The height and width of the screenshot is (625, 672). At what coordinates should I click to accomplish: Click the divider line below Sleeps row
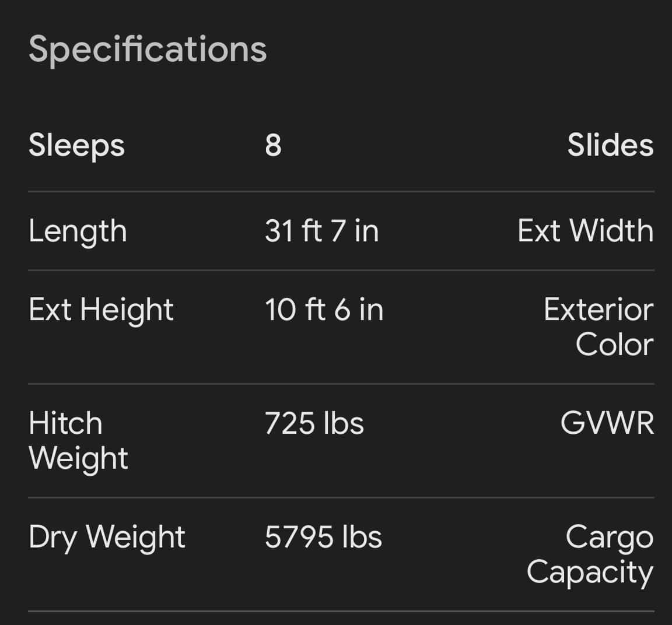(x=341, y=191)
